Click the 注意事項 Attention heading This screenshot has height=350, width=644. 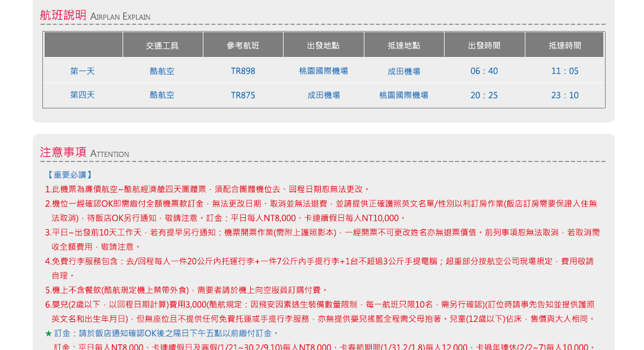84,152
